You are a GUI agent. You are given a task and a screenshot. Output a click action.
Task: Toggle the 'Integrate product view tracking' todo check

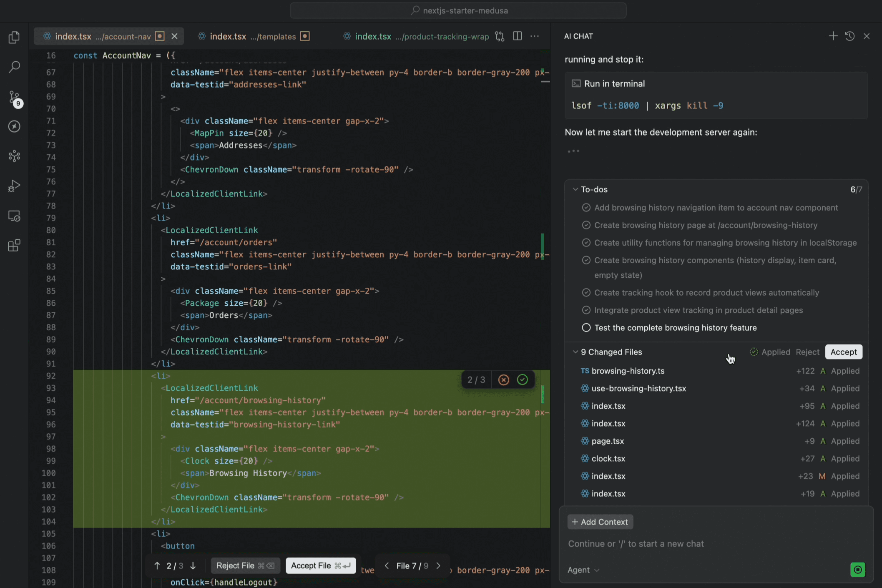pos(586,310)
